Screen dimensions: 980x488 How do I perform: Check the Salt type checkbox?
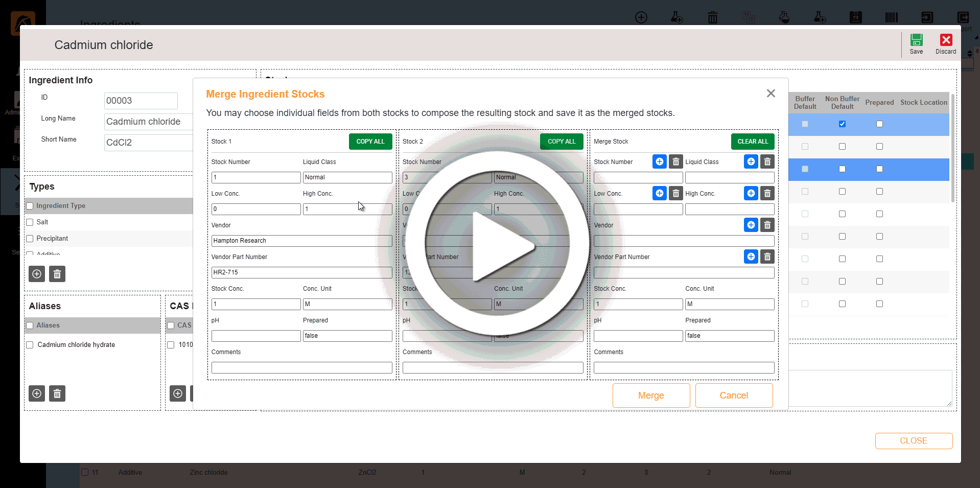tap(30, 222)
